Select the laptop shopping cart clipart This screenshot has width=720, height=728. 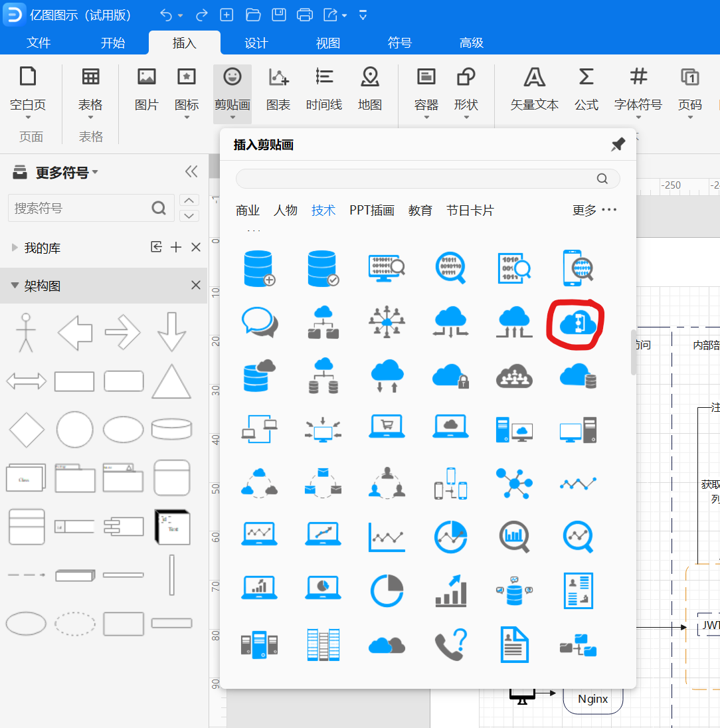[x=387, y=426]
